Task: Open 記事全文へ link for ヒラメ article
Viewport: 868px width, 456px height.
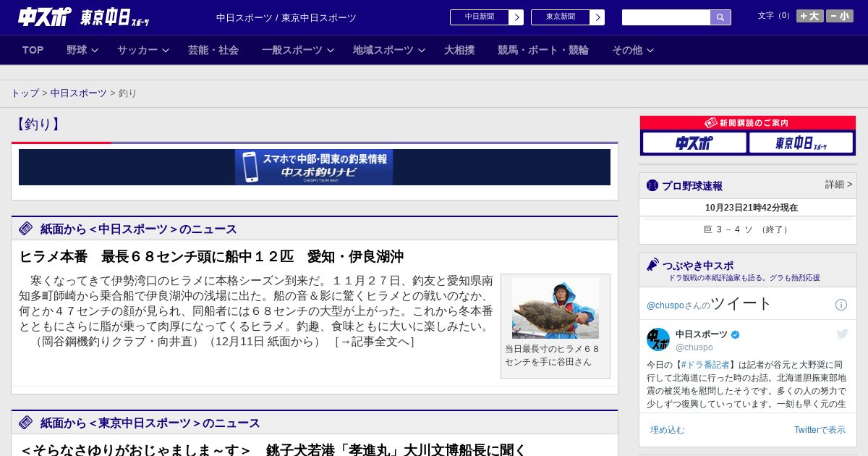Action: [x=375, y=342]
